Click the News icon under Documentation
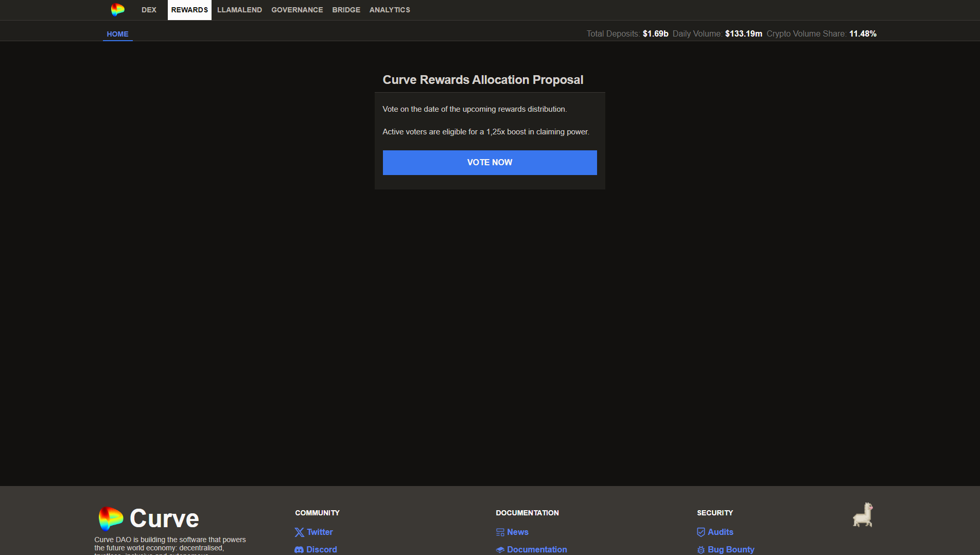 [500, 532]
